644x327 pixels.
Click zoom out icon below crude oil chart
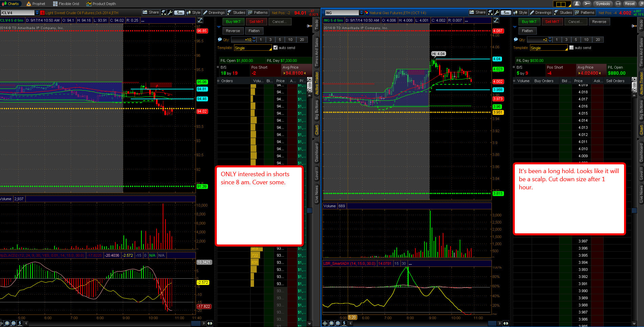(14, 323)
